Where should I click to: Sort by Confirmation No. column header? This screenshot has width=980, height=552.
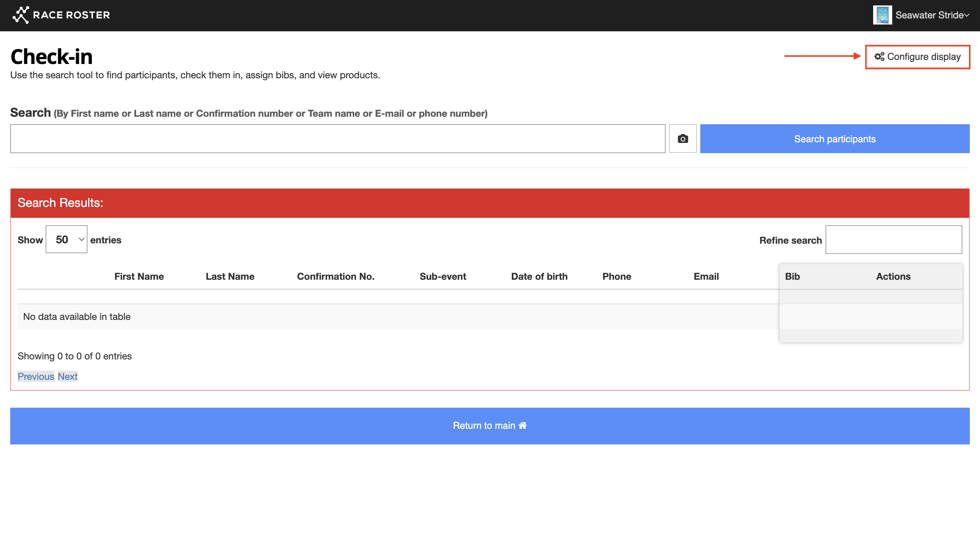336,277
